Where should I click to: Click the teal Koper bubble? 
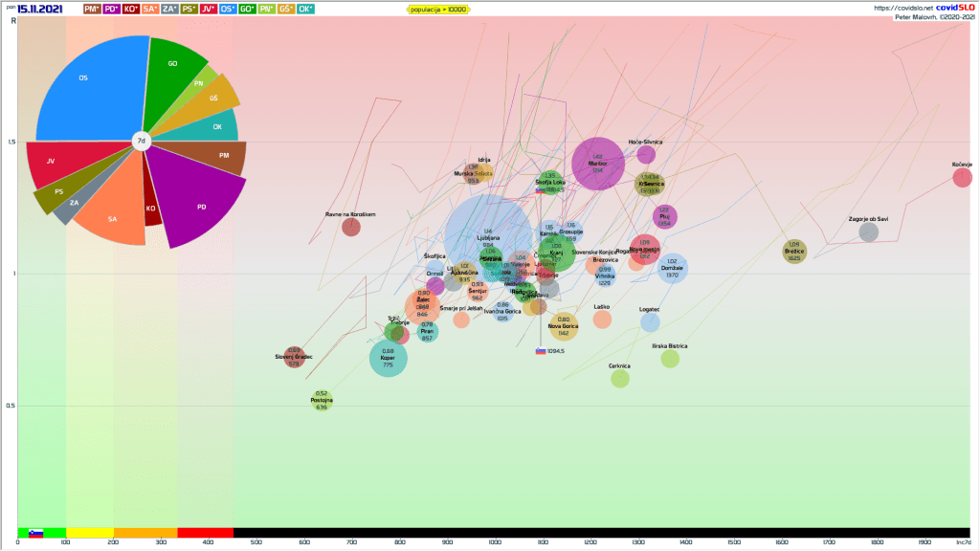click(389, 359)
